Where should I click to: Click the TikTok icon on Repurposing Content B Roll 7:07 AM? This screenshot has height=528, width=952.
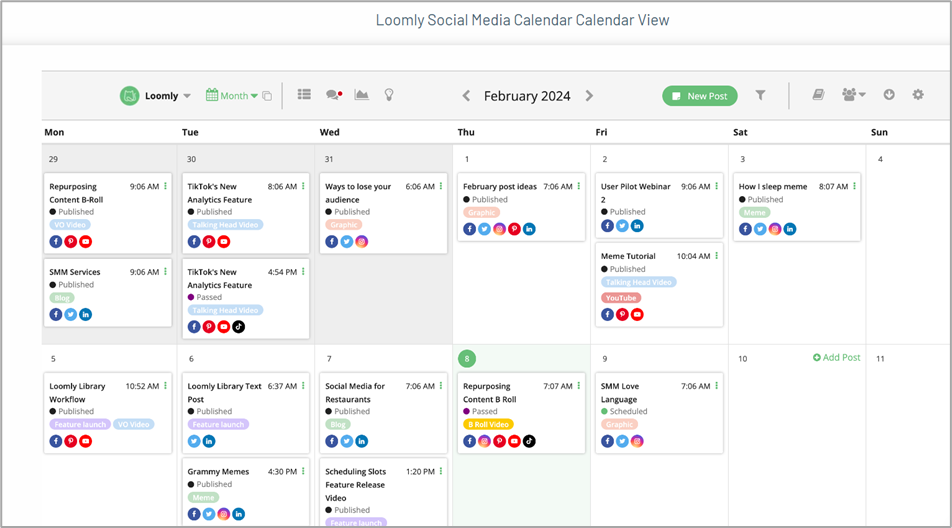coord(529,441)
